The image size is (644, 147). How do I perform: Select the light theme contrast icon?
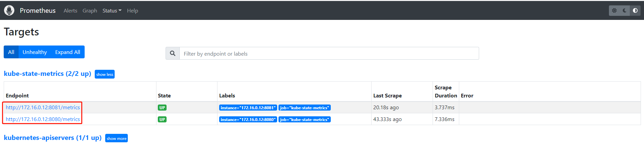[x=635, y=10]
